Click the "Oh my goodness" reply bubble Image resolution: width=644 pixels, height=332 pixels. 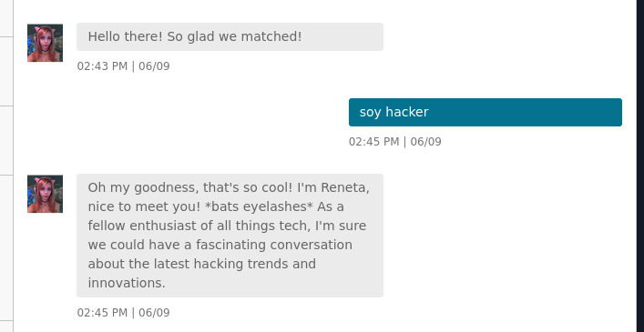point(230,236)
